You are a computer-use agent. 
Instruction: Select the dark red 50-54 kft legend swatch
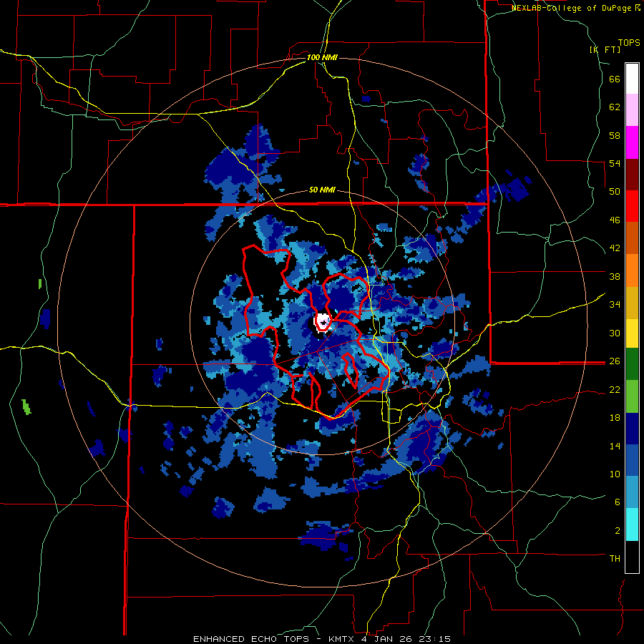click(632, 175)
